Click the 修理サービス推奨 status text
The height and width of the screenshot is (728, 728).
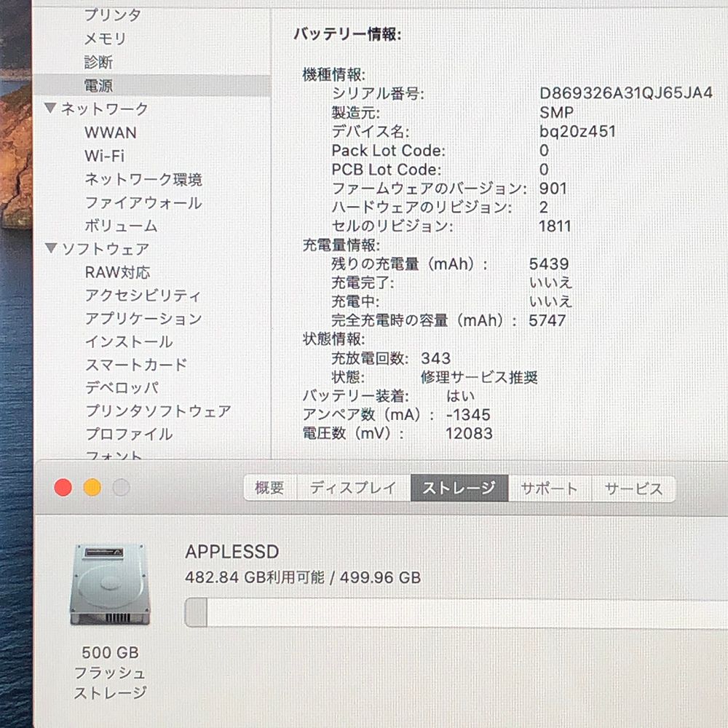pyautogui.click(x=480, y=377)
